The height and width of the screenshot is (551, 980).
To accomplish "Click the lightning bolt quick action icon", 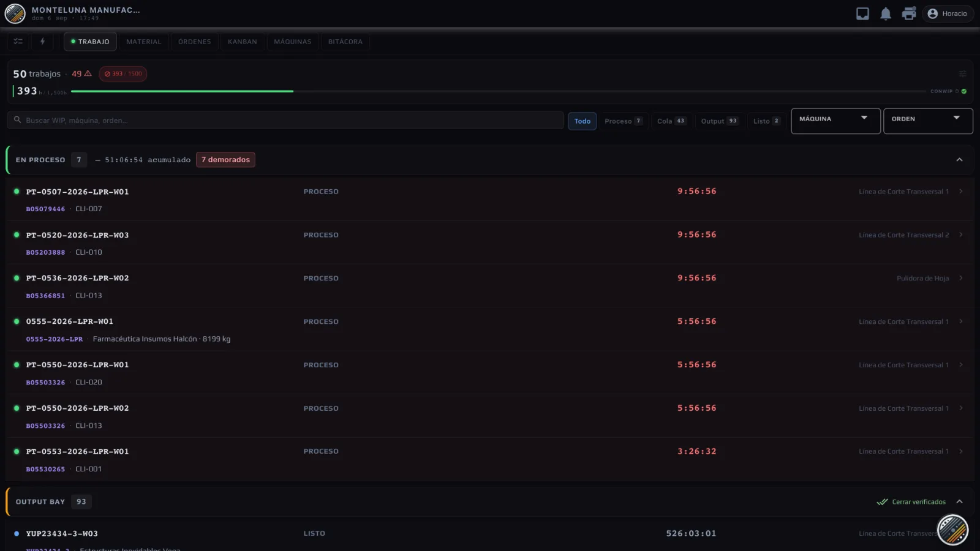I will (42, 42).
